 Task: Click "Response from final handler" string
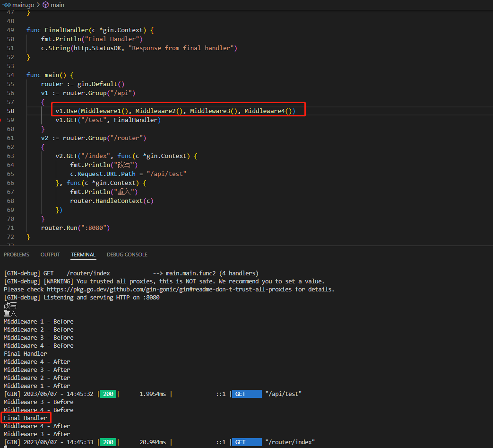pyautogui.click(x=181, y=48)
